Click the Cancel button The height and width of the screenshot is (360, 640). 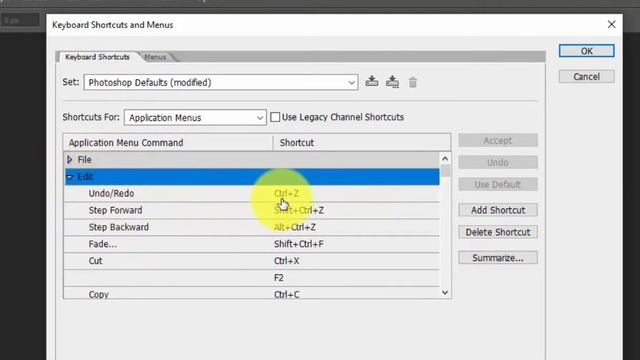[x=586, y=76]
